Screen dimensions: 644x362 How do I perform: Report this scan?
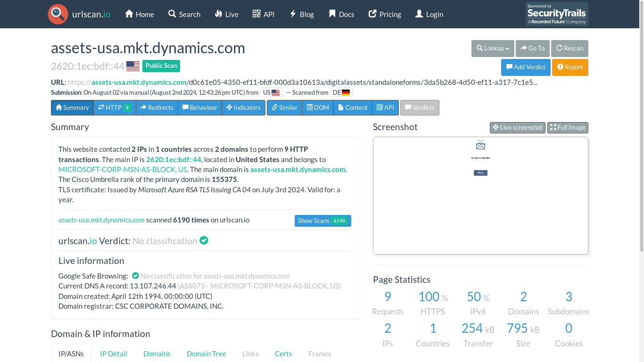[x=570, y=67]
